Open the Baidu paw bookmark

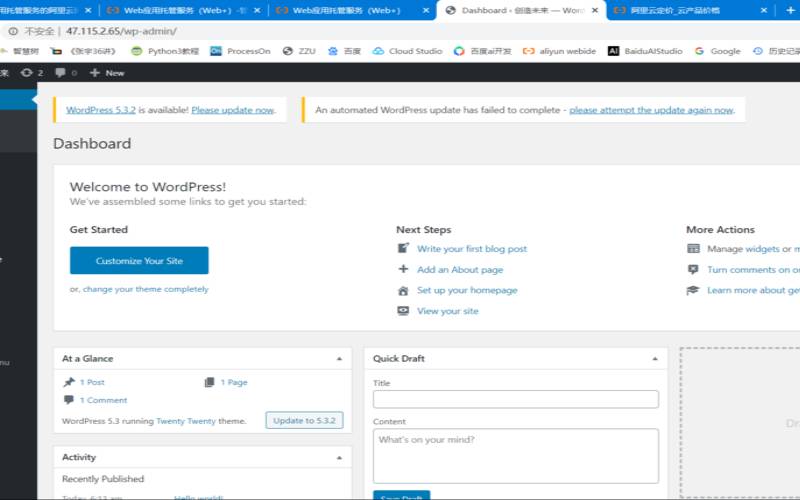point(344,51)
